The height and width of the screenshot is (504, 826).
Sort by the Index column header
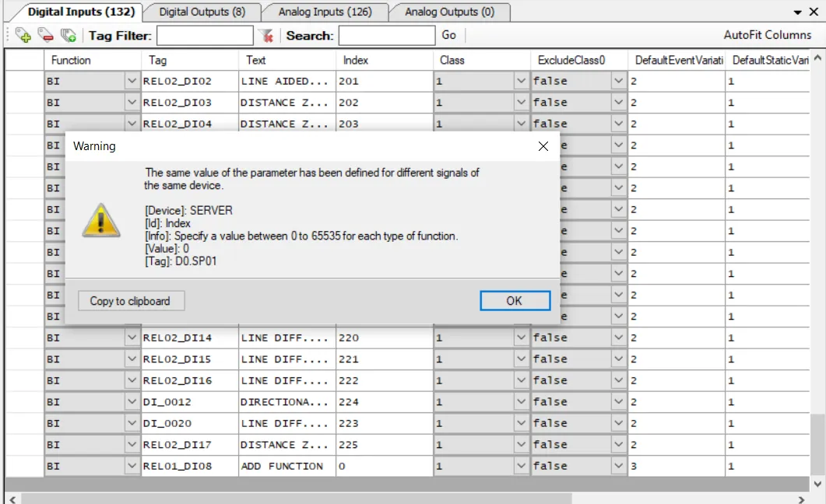pos(385,60)
